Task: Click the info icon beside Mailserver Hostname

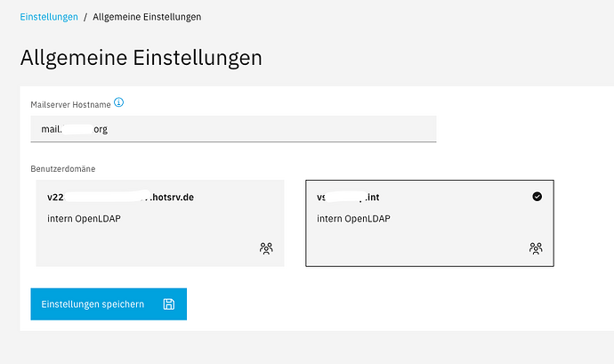Action: click(119, 102)
